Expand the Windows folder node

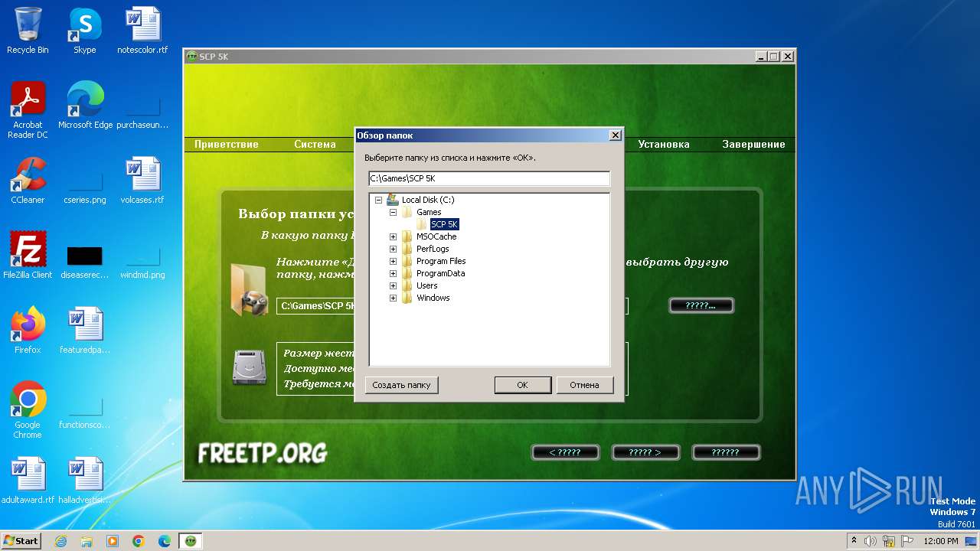point(393,298)
